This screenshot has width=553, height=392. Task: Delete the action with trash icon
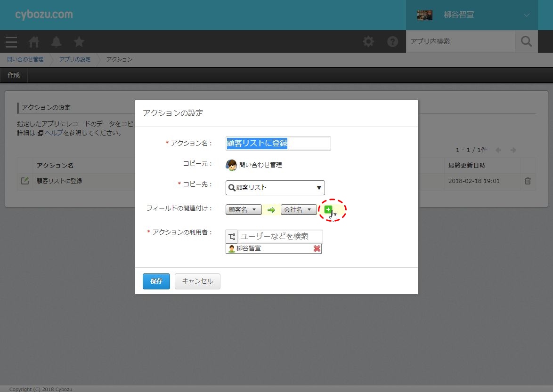[x=528, y=181]
